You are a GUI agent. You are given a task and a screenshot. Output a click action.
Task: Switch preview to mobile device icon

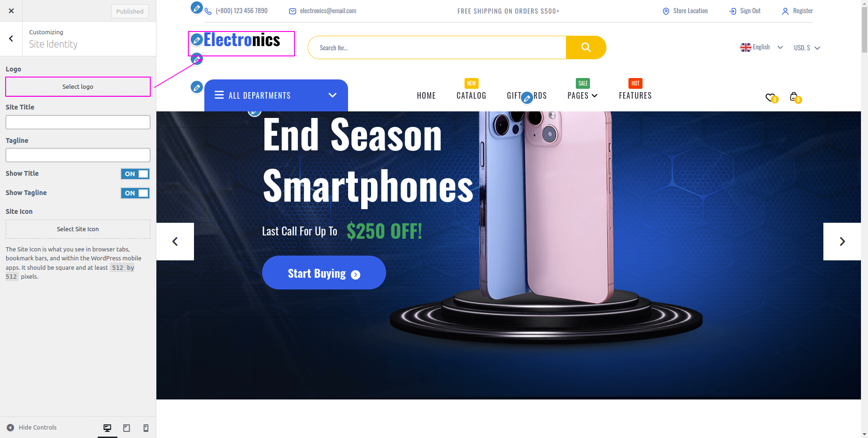pyautogui.click(x=146, y=428)
